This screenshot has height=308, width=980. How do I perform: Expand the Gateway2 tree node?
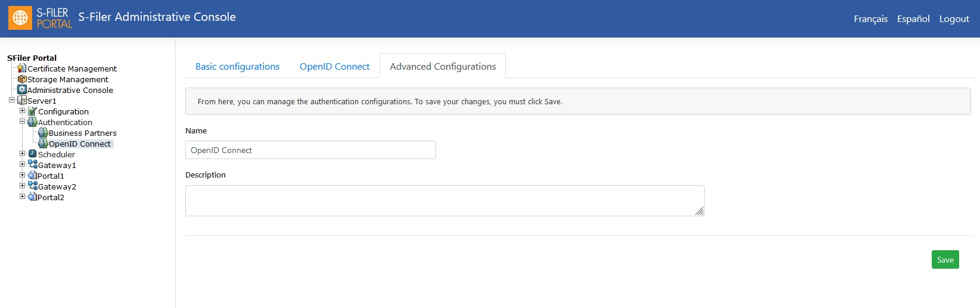click(22, 186)
